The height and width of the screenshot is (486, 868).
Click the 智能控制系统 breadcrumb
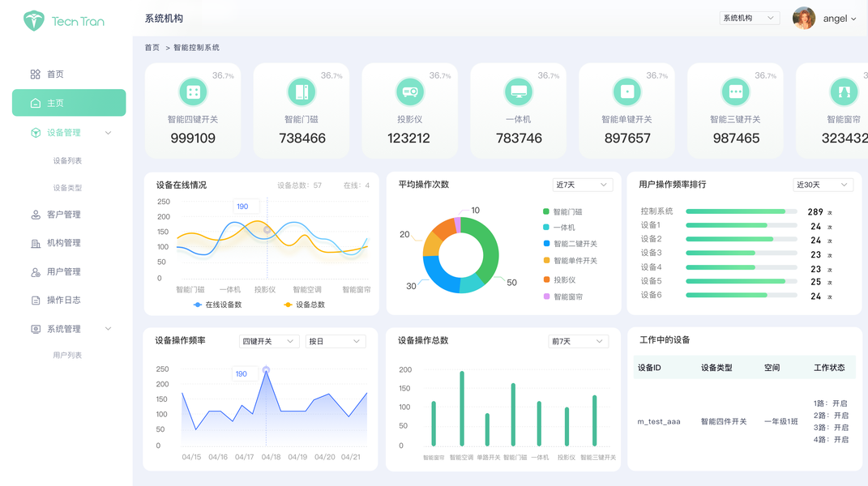[196, 48]
